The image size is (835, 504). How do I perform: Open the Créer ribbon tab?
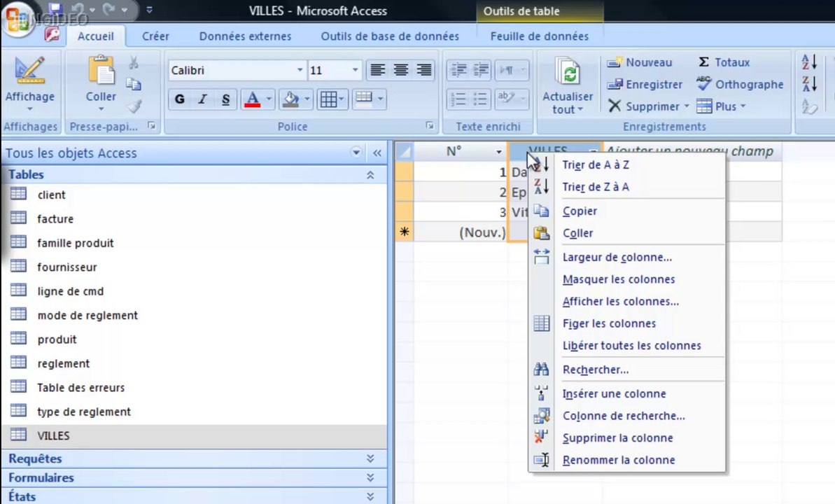tap(155, 36)
